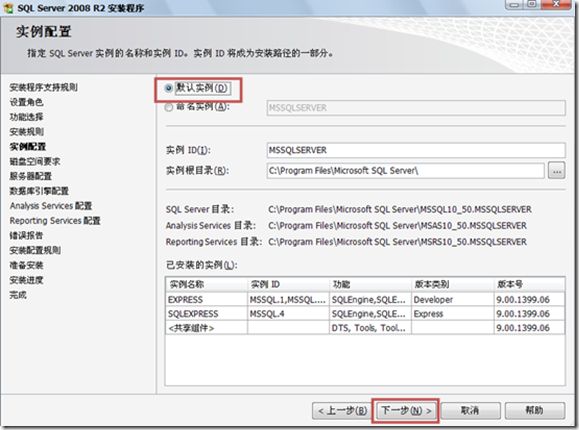Select 数据库引擎配置 step in sidebar

click(39, 191)
